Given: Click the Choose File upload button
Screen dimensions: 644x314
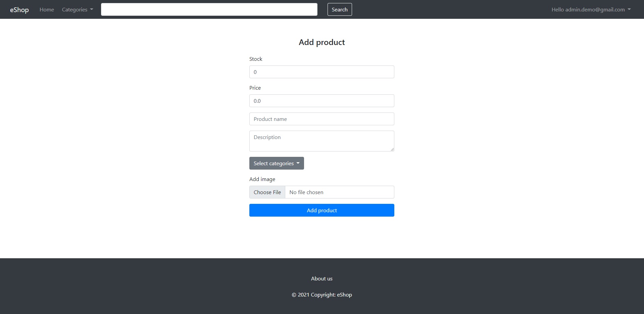Looking at the screenshot, I should click(267, 192).
